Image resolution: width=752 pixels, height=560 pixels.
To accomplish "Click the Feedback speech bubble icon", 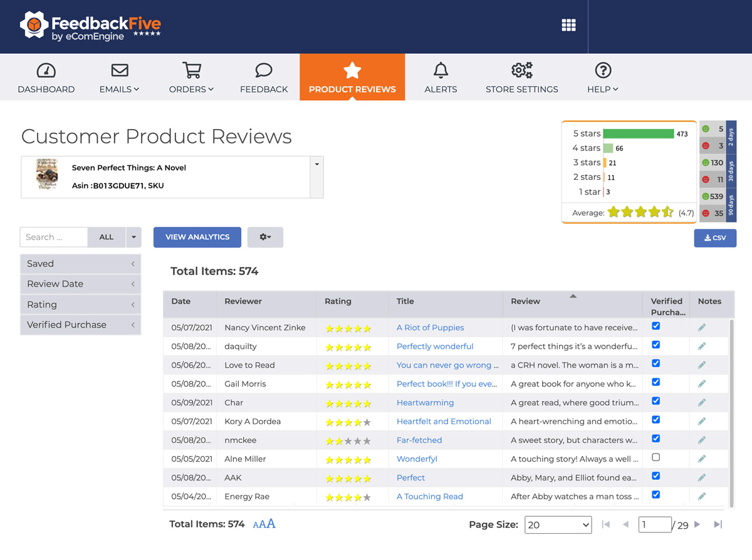I will 263,71.
